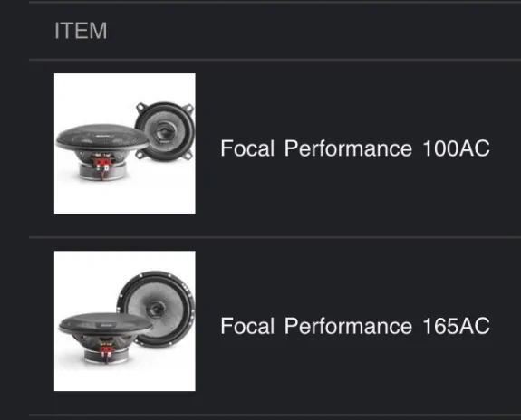
Task: Open the Focal Performance 165AC product thumbnail
Action: click(x=125, y=321)
